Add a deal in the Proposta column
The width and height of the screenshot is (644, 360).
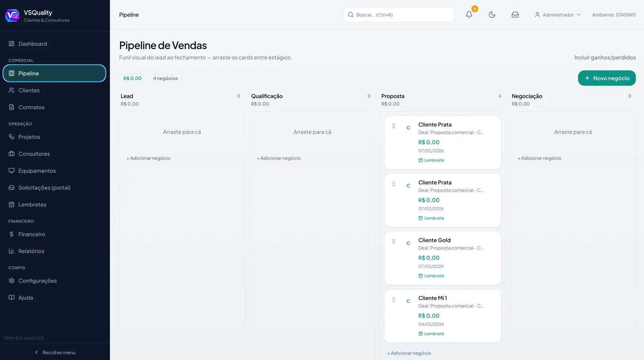click(x=409, y=353)
